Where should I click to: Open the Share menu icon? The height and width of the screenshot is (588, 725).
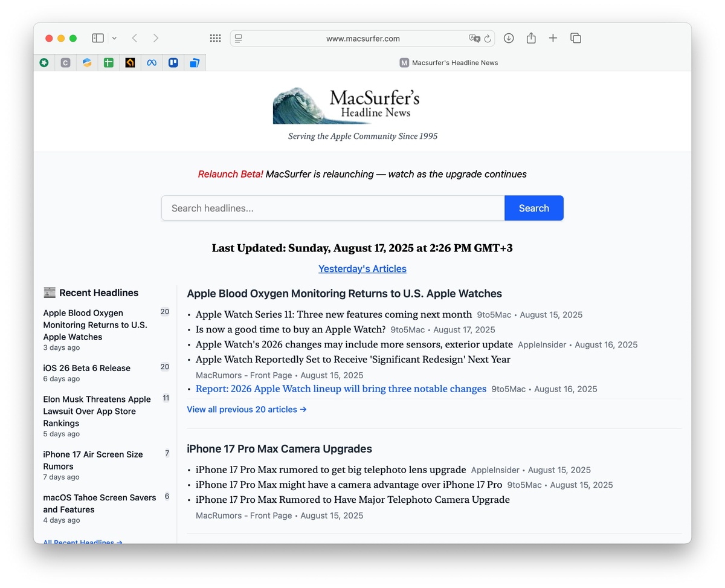click(x=531, y=38)
